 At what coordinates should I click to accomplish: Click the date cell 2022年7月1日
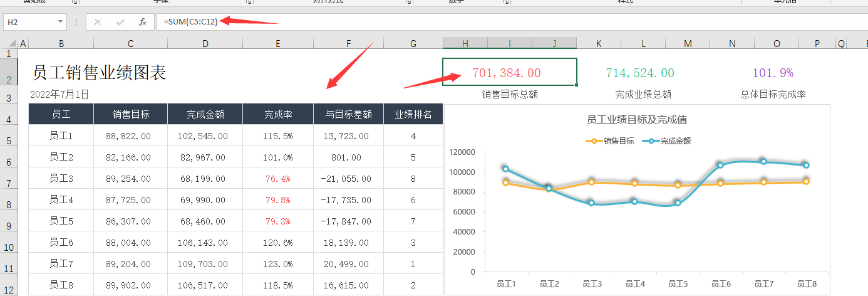[x=59, y=95]
